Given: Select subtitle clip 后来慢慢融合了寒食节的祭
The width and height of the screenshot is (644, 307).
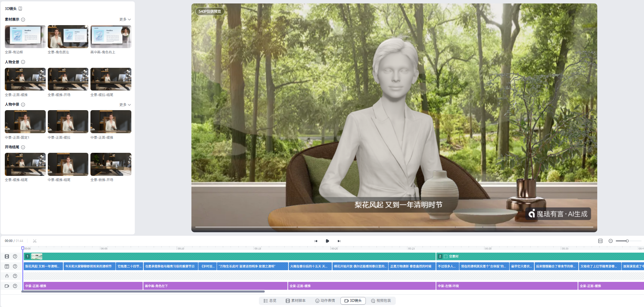Looking at the screenshot, I should pyautogui.click(x=557, y=266).
